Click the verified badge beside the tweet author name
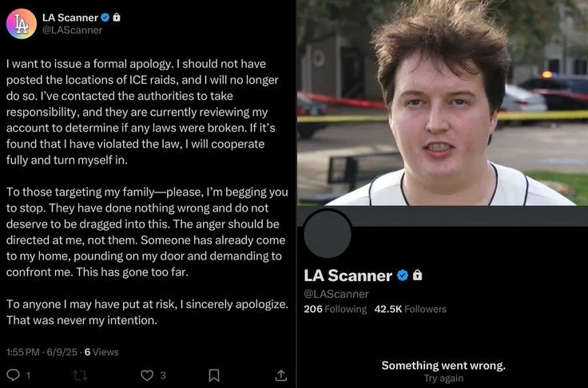 click(105, 17)
